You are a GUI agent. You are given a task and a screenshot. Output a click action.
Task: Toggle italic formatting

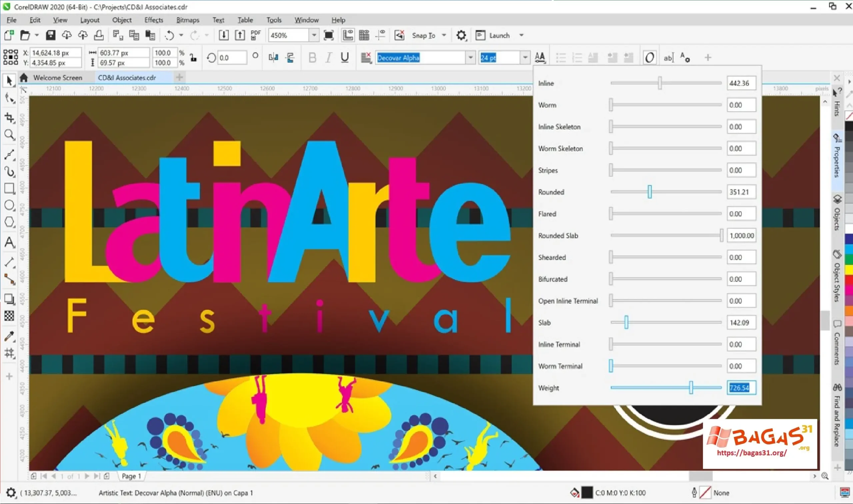pos(328,57)
